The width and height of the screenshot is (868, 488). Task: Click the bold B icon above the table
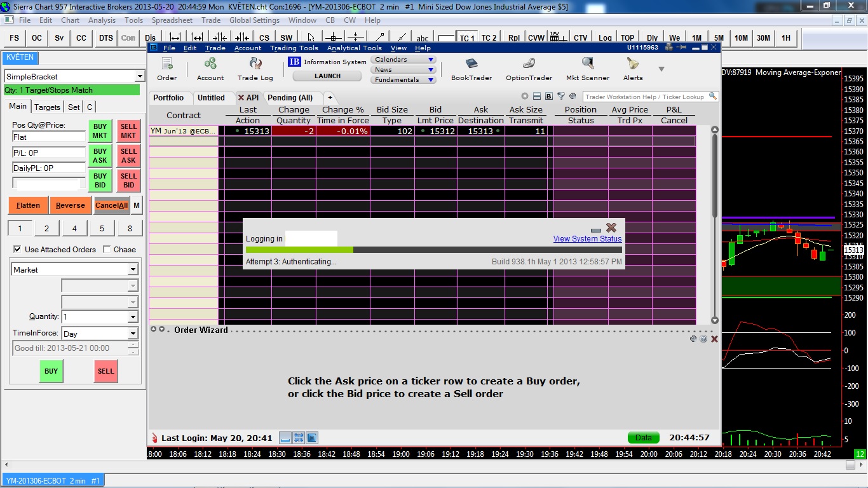point(549,97)
